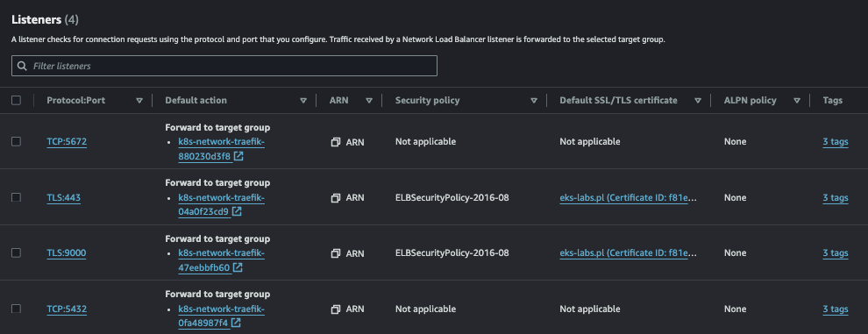Image resolution: width=868 pixels, height=334 pixels.
Task: Open external link icon next to 47eebbfb60
Action: [238, 267]
